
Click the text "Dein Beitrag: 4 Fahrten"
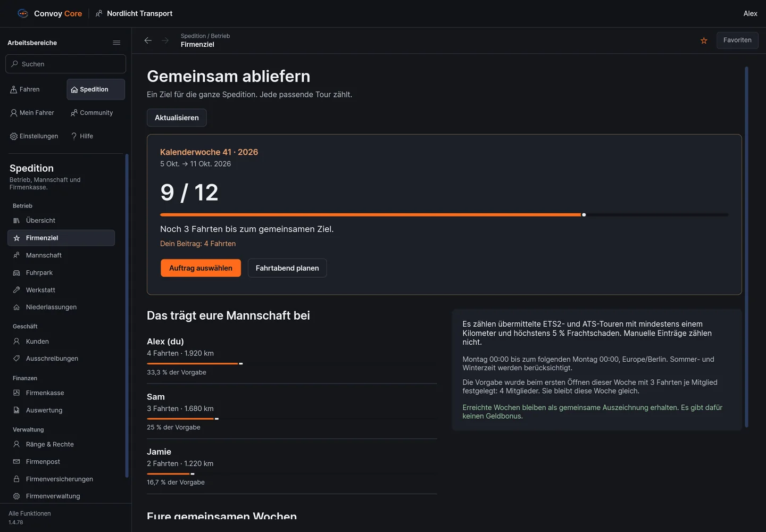tap(198, 244)
